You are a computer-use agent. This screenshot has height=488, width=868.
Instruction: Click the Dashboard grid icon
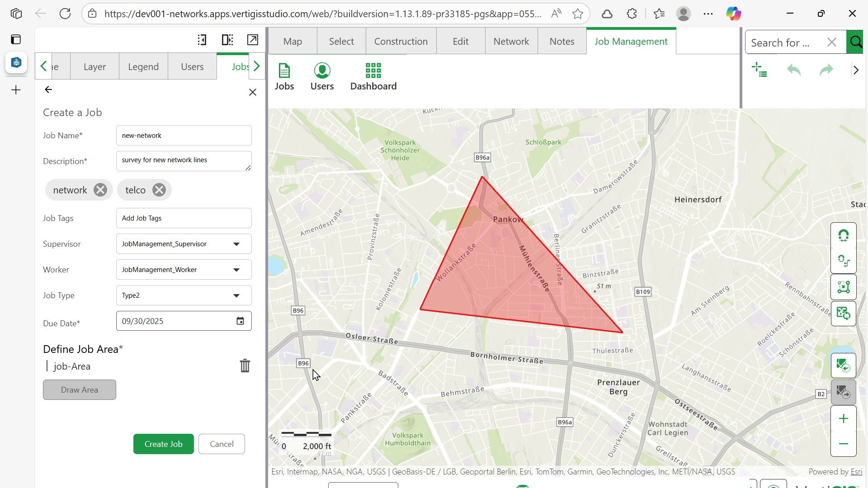click(373, 71)
